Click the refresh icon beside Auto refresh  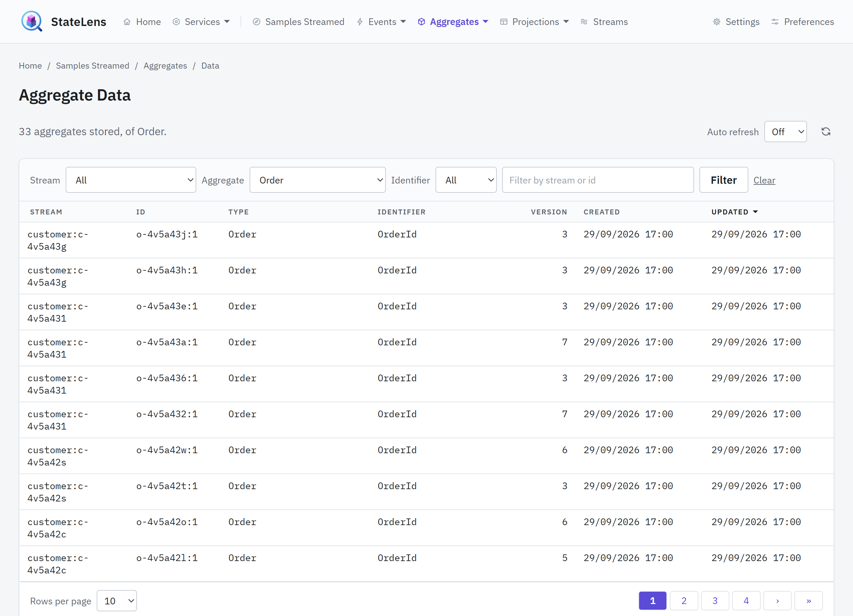tap(826, 132)
